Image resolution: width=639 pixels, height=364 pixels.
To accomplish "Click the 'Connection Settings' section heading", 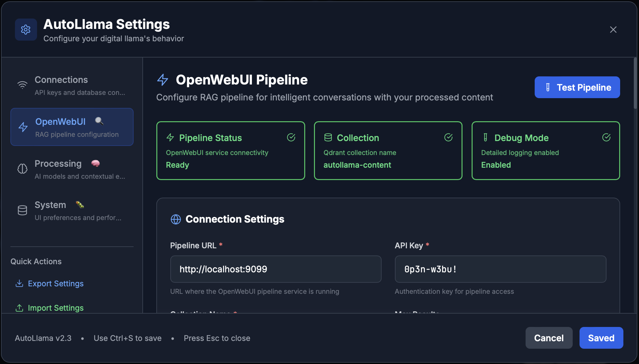I will (x=235, y=219).
